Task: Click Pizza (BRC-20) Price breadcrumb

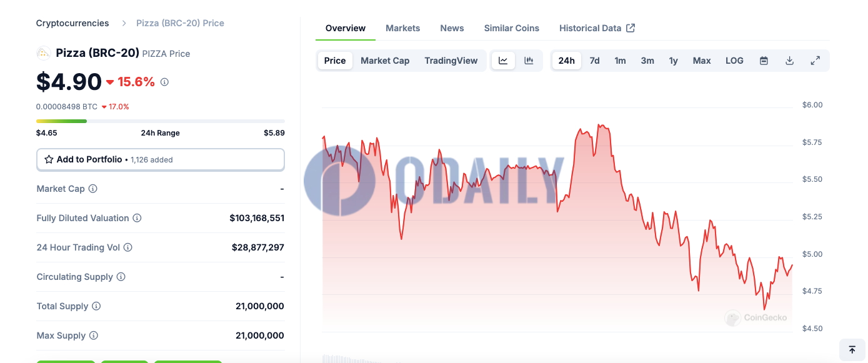Action: 180,23
